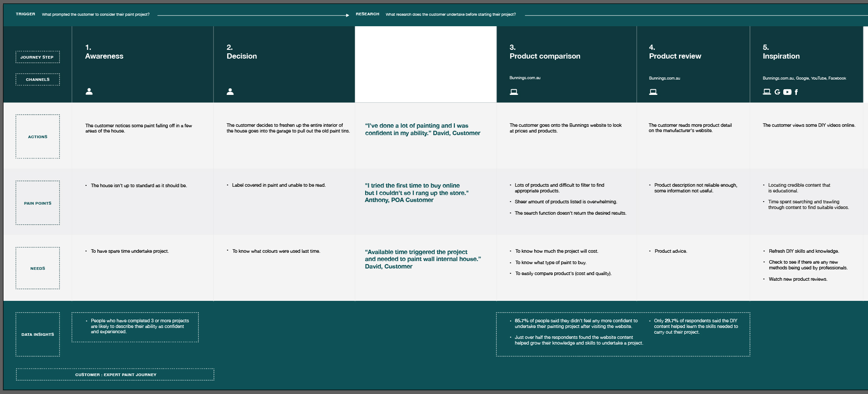Select "Just over half the respondents" data insight
The image size is (868, 394).
(x=579, y=340)
